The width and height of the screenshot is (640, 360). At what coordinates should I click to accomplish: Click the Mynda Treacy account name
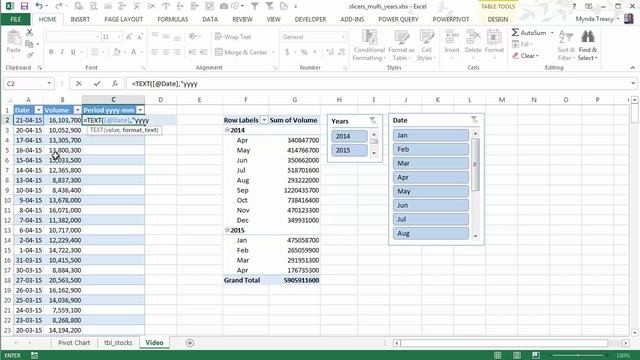point(594,19)
